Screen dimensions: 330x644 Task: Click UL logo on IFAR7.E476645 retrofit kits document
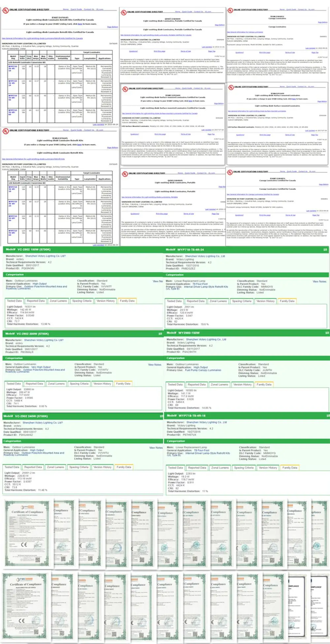click(x=5, y=10)
